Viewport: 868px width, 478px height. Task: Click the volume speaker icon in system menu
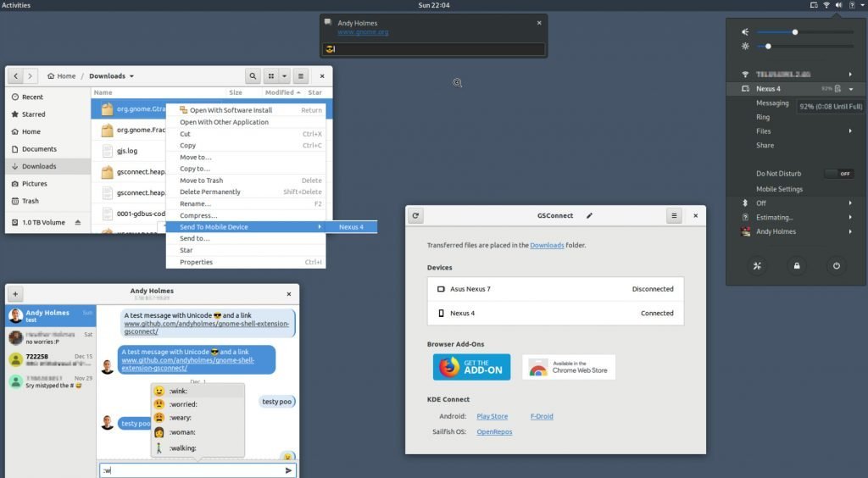745,32
